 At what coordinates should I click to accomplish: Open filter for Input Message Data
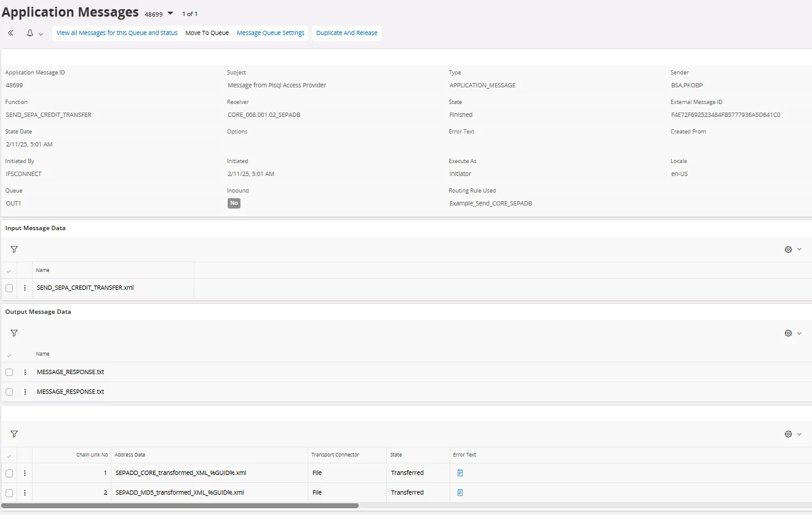[14, 249]
